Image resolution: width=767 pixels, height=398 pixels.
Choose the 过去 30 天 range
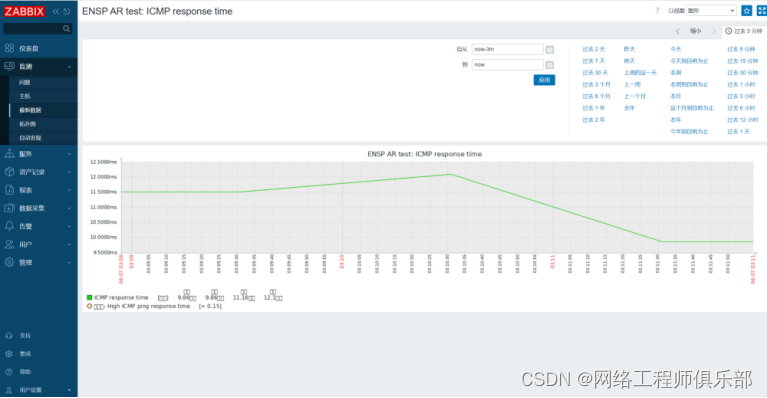pyautogui.click(x=595, y=73)
